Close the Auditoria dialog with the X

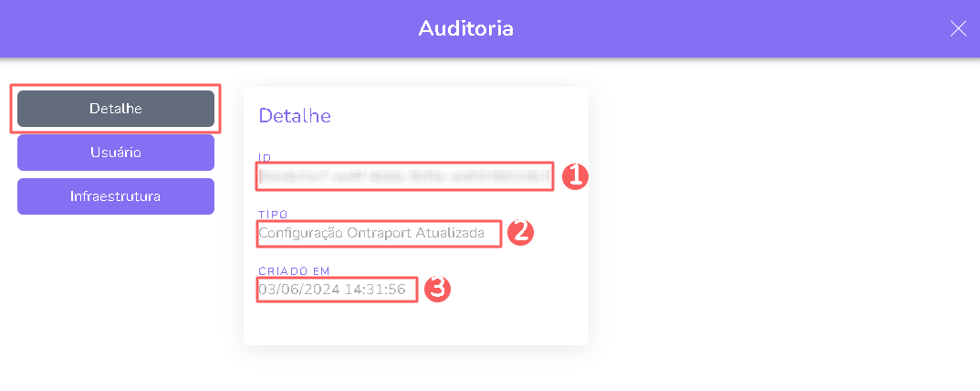click(958, 28)
